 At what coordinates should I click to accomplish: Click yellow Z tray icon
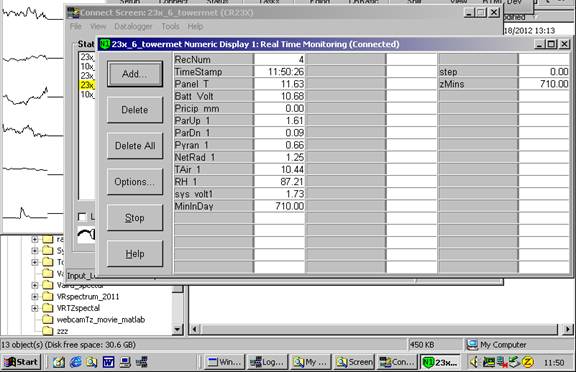(528, 362)
